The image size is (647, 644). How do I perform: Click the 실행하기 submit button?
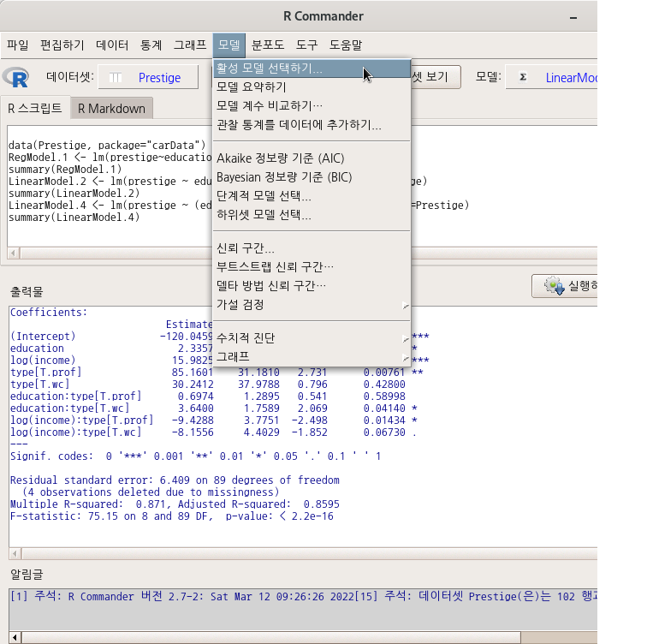(x=565, y=286)
